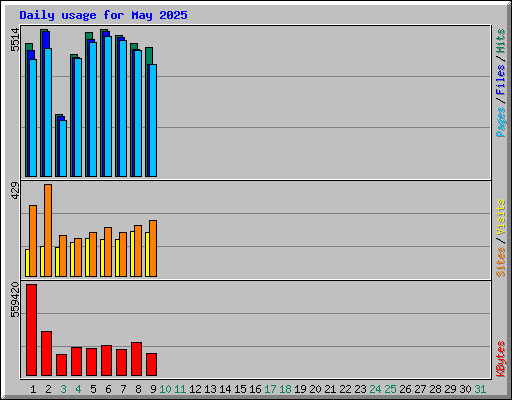
Task: Click day label 22 on x-axis
Action: 345,389
